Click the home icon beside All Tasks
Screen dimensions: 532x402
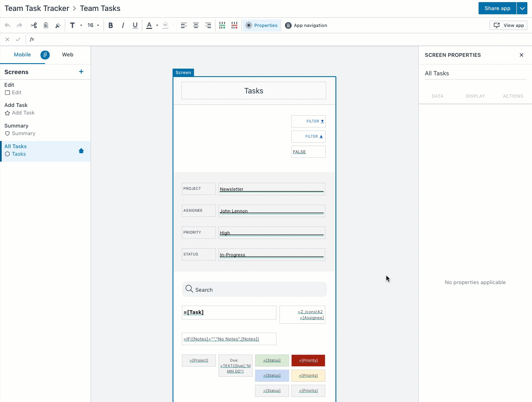(81, 151)
